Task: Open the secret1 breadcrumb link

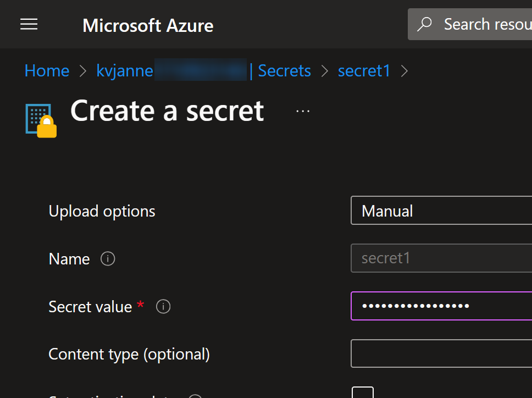Action: [x=364, y=70]
